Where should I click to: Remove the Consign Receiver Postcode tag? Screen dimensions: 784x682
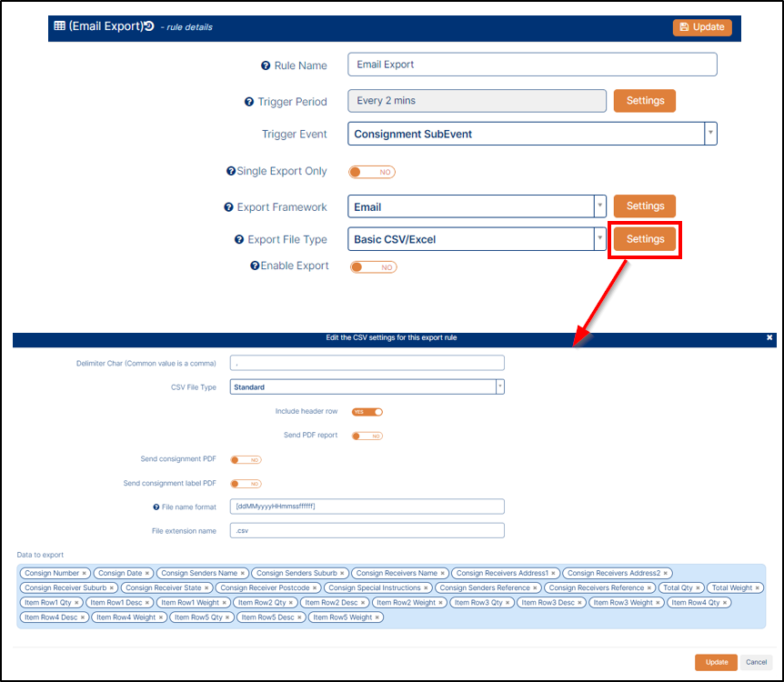(x=315, y=588)
